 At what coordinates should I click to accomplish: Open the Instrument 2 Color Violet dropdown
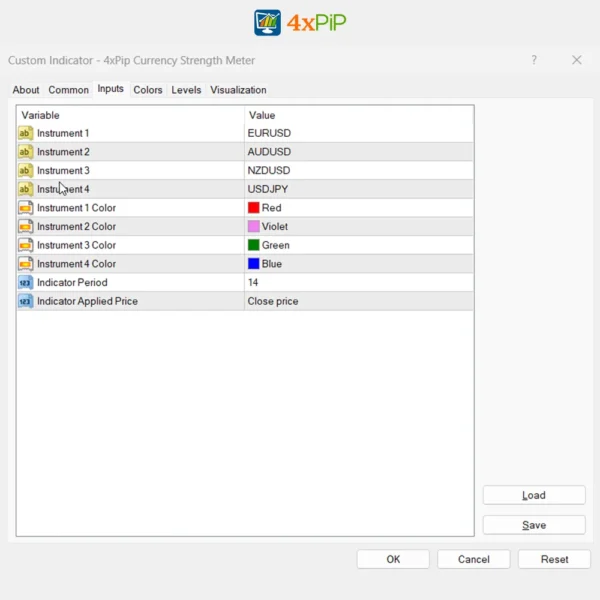(x=358, y=227)
